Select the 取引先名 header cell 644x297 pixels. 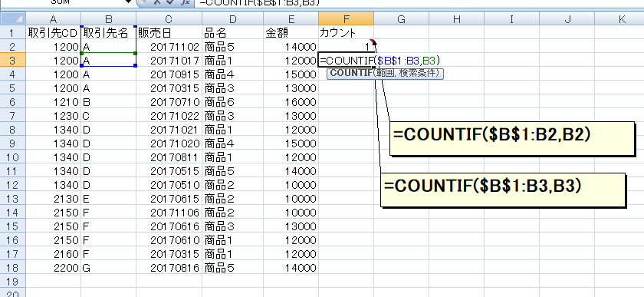[108, 32]
